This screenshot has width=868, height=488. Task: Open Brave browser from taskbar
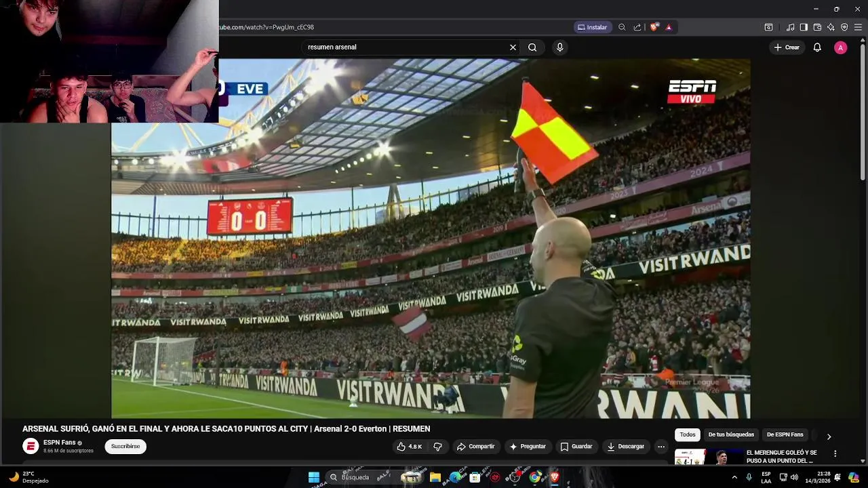pos(555,477)
